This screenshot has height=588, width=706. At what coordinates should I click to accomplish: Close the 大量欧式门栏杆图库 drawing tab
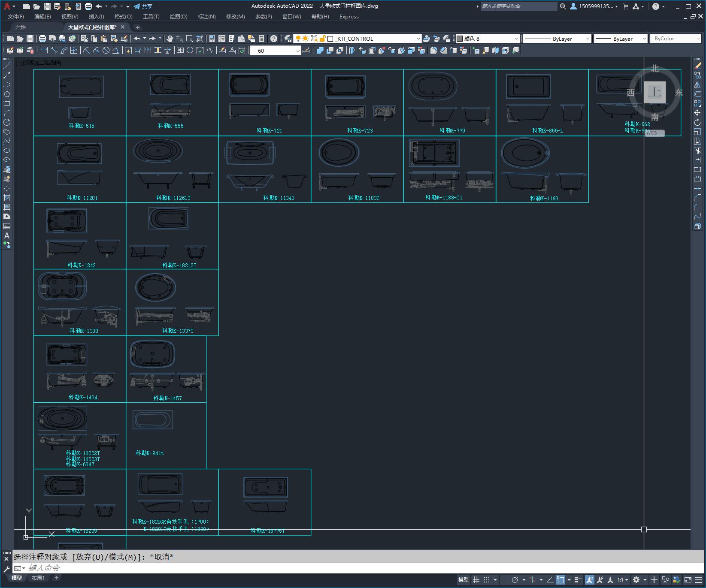123,27
